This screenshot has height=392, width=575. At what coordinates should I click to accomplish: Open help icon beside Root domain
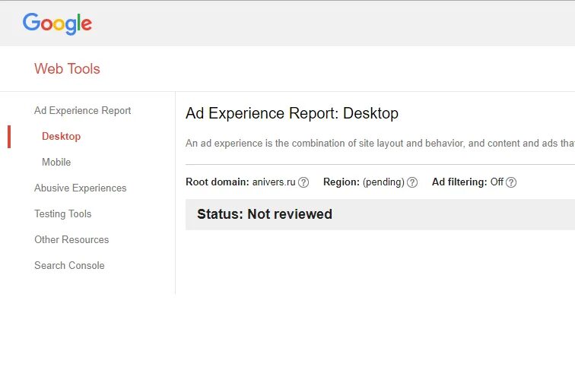[x=303, y=182]
